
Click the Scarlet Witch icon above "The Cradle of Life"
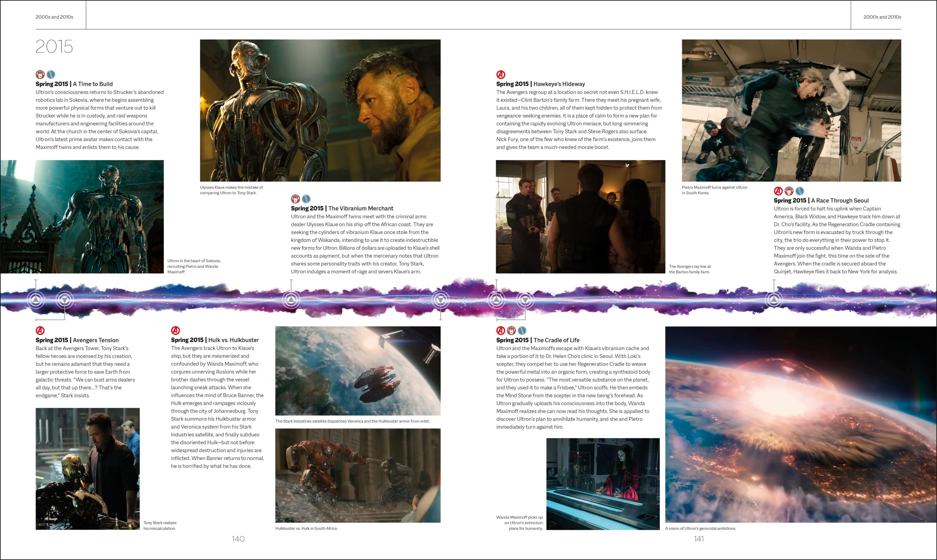pos(512,331)
